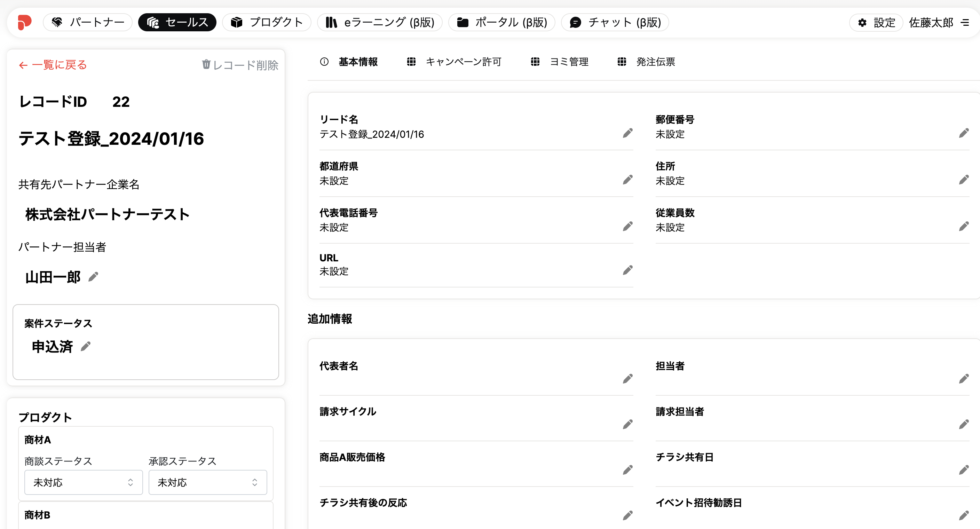The height and width of the screenshot is (529, 980).
Task: Open the パートナー navigation tab
Action: [88, 23]
